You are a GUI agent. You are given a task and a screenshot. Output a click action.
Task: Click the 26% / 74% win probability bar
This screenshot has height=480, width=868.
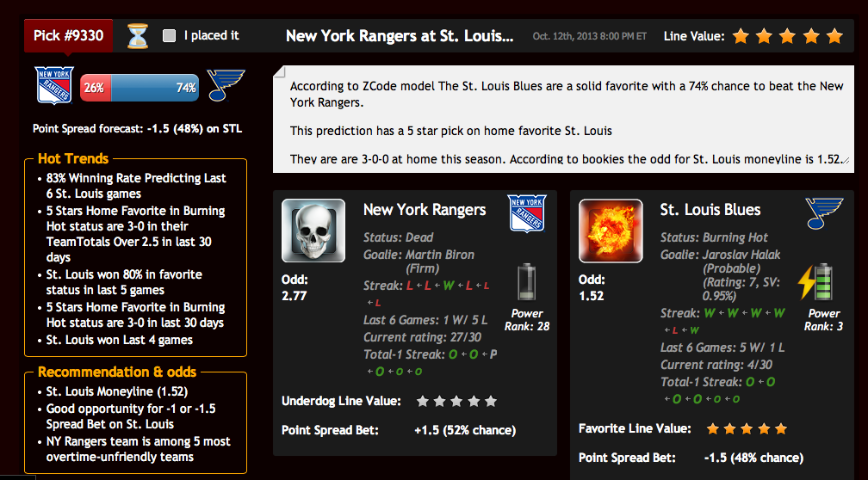click(x=139, y=88)
